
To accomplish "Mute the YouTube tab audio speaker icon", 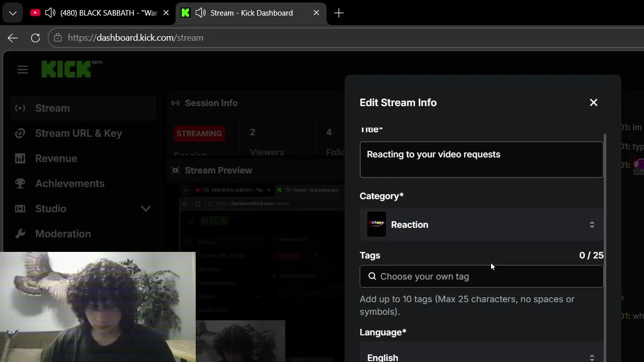I will (50, 13).
